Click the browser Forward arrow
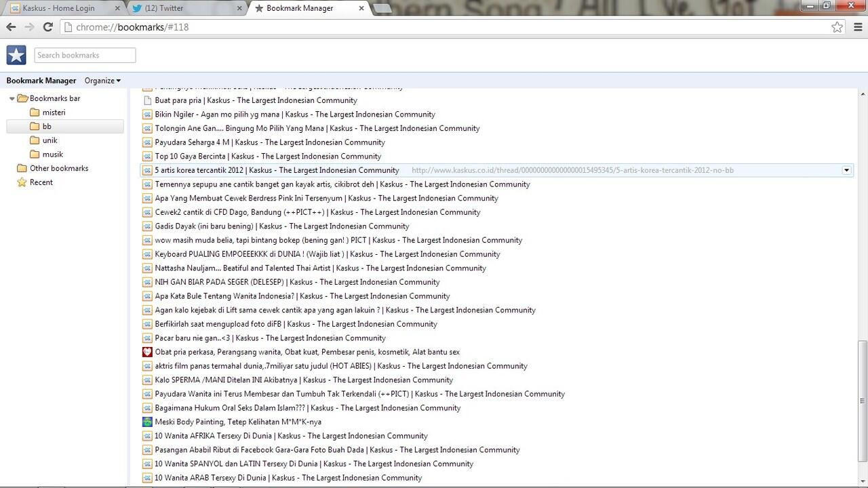This screenshot has height=488, width=868. tap(29, 27)
